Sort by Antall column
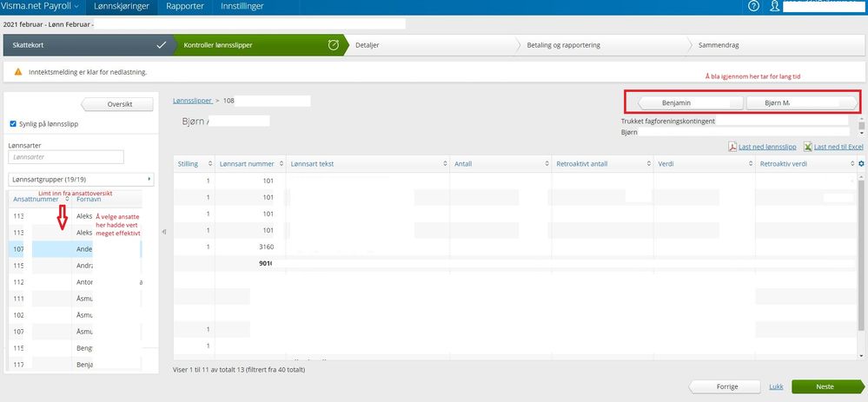The width and height of the screenshot is (868, 402). pyautogui.click(x=547, y=164)
